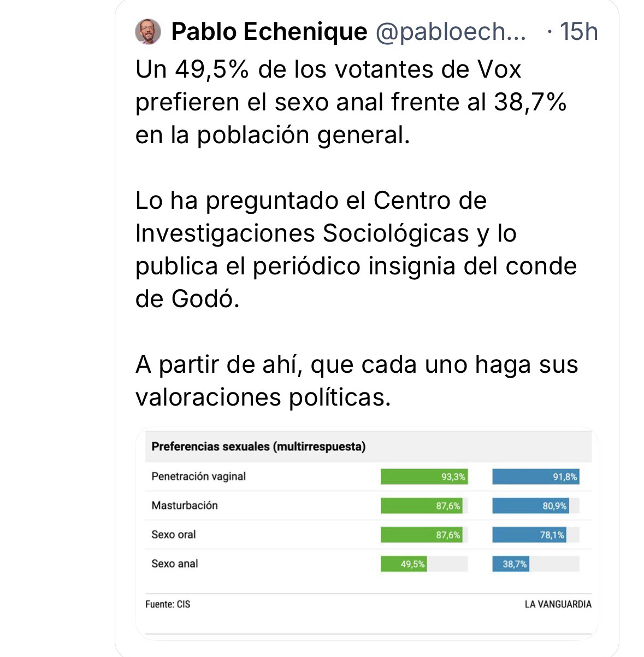Click the 15h timestamp
The image size is (644, 657).
pos(578,32)
